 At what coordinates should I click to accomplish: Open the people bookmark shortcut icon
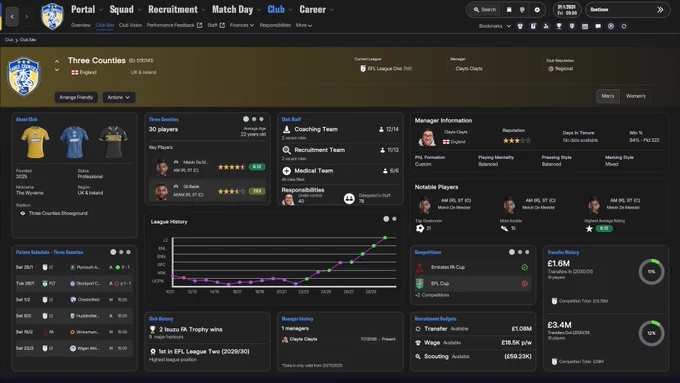point(546,26)
